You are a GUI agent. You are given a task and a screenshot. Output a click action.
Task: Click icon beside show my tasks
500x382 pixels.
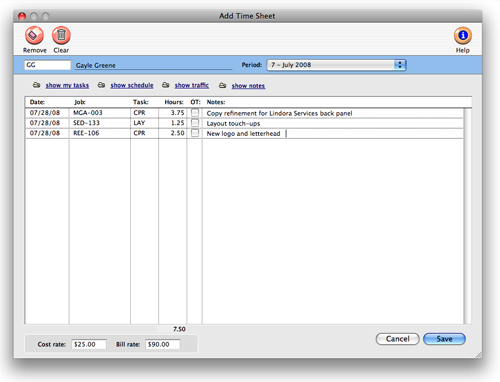tap(36, 85)
